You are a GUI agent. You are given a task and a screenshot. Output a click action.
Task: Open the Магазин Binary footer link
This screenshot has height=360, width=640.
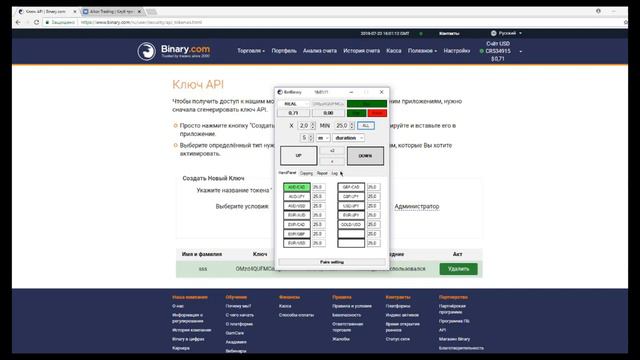tap(454, 339)
